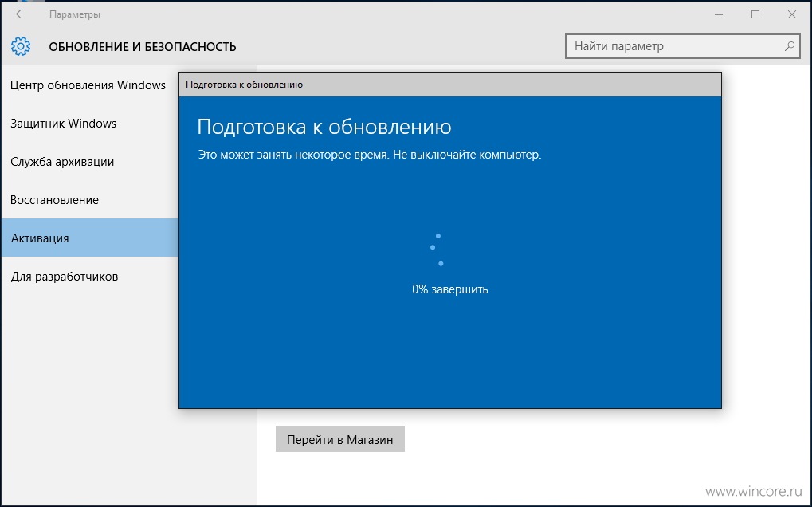Click the "Подготовка к обновлению" dialog title bar
812x507 pixels.
coord(450,84)
